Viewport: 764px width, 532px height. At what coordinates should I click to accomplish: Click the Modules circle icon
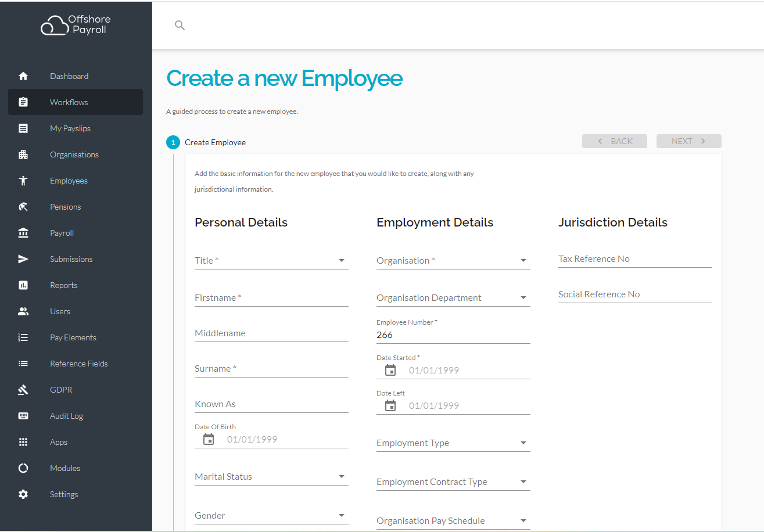pos(23,468)
